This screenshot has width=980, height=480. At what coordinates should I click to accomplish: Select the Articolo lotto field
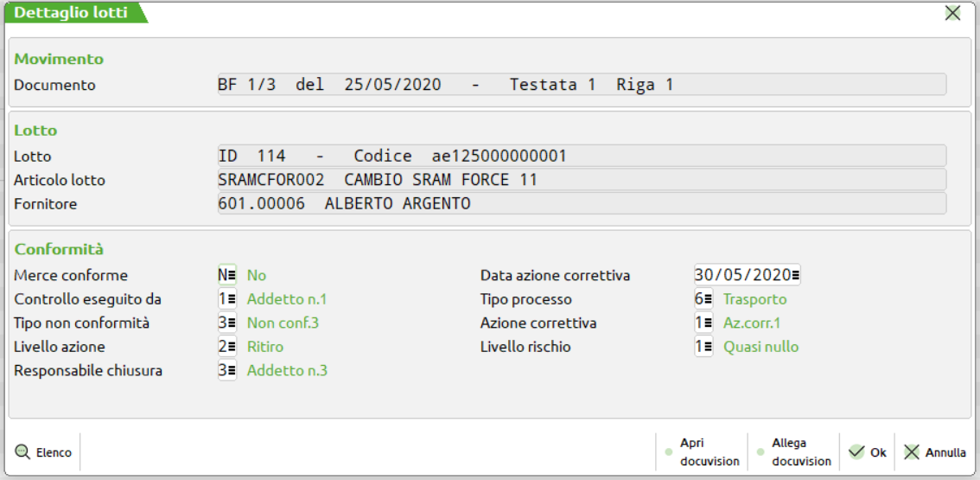[x=581, y=180]
